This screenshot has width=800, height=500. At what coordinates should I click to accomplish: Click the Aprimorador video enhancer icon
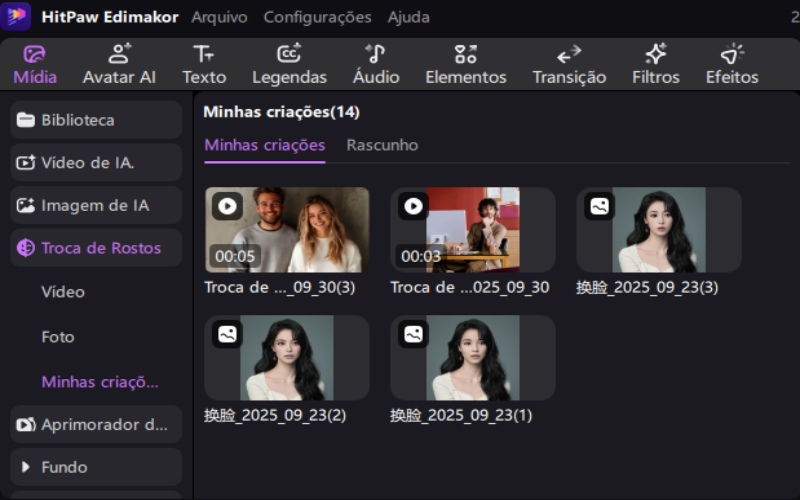coord(26,424)
